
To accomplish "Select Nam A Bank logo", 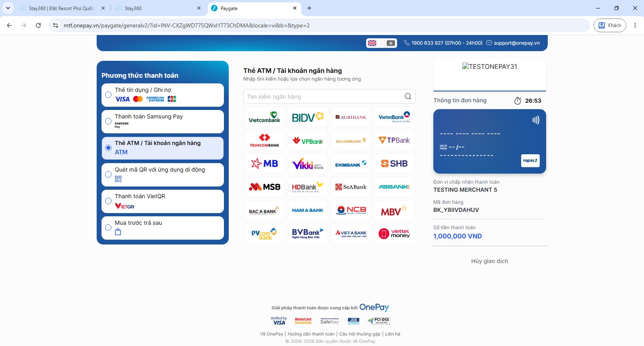I will pyautogui.click(x=308, y=210).
